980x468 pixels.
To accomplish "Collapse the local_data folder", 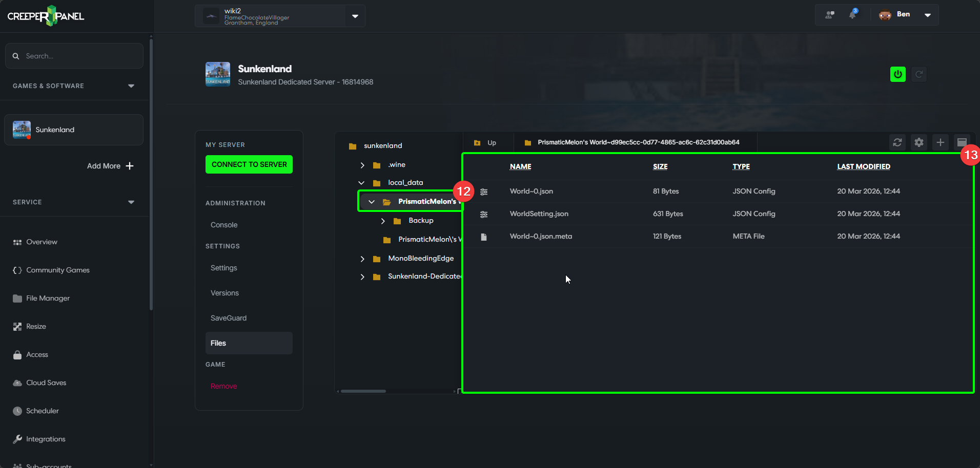I will [x=362, y=183].
